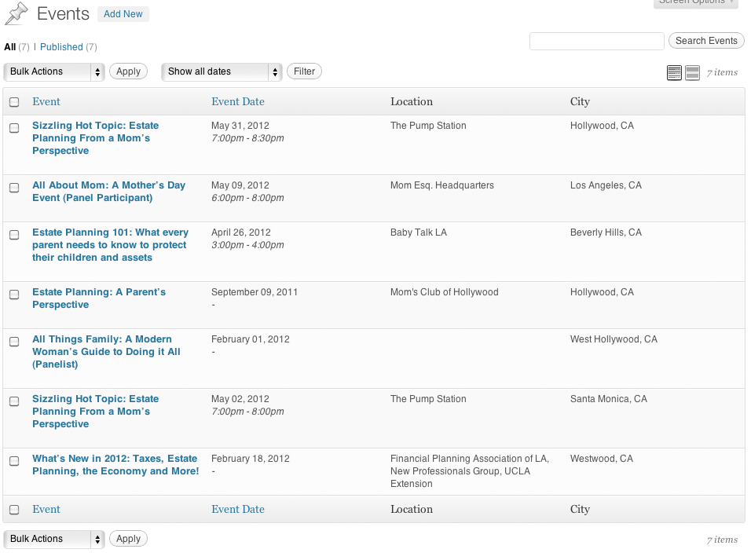Check the All About Mom event row
The height and width of the screenshot is (560, 751).
tap(14, 188)
